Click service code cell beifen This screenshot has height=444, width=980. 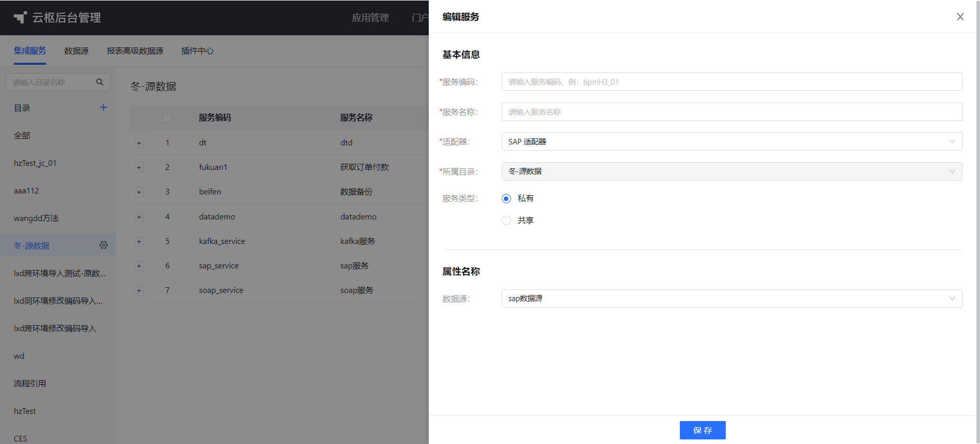pyautogui.click(x=210, y=191)
